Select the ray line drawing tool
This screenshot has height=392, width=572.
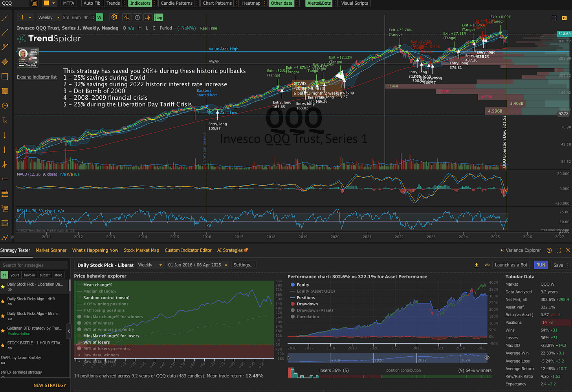pos(5,33)
